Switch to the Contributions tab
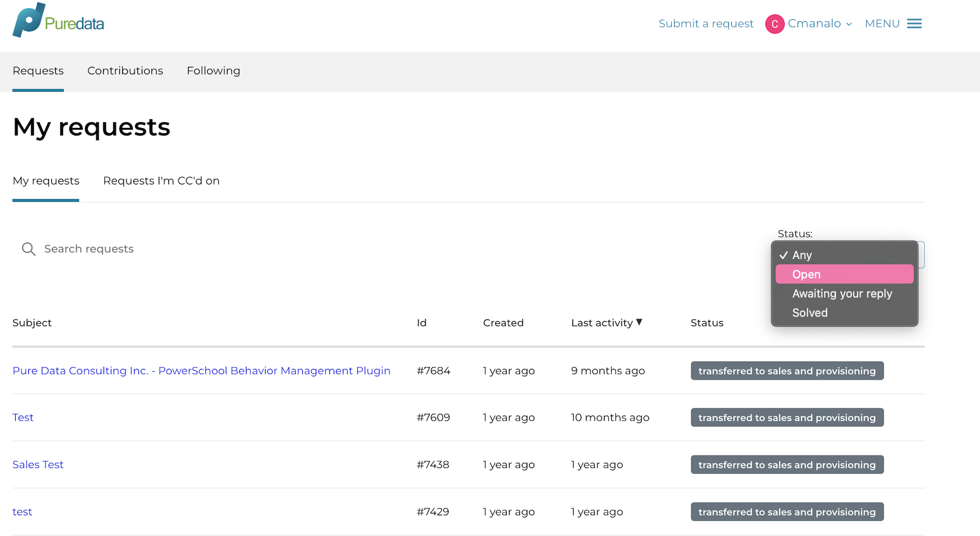This screenshot has height=536, width=980. click(125, 71)
